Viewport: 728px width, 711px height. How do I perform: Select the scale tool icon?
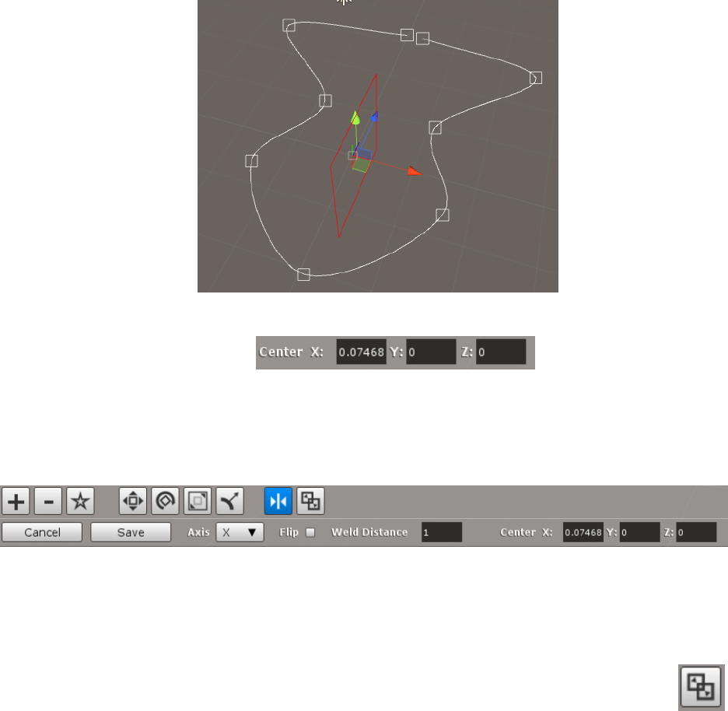click(198, 501)
